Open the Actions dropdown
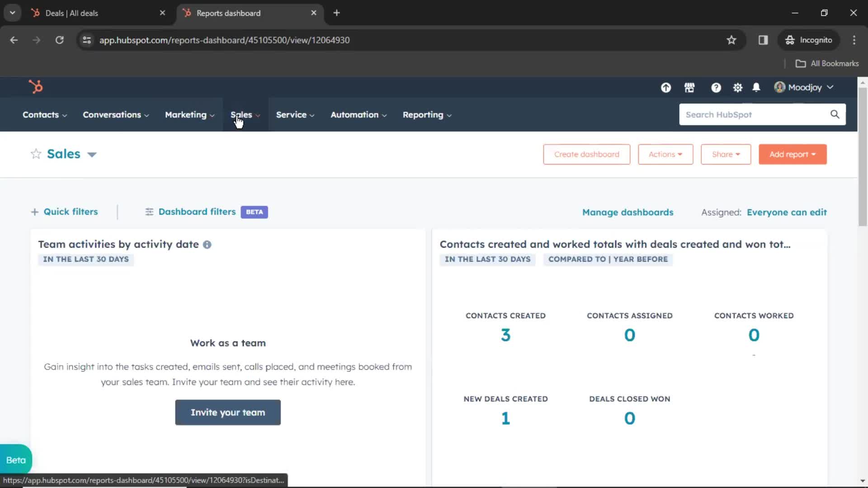868x488 pixels. tap(665, 155)
